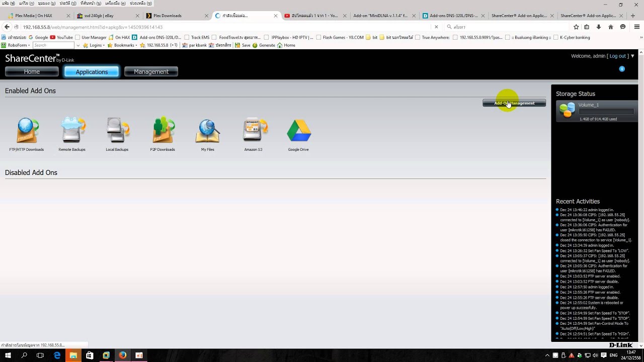The height and width of the screenshot is (362, 644).
Task: Switch to Firefox on the taskbar
Action: coord(122,355)
